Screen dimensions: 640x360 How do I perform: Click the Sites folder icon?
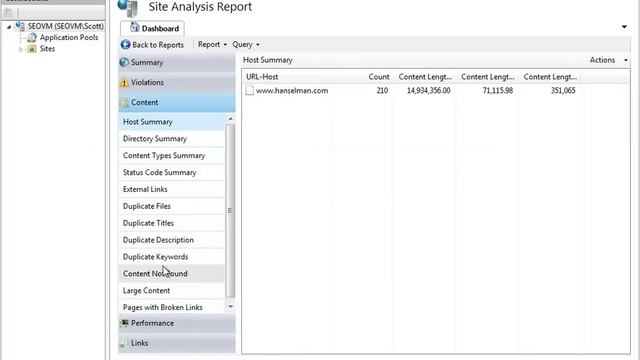(32, 49)
